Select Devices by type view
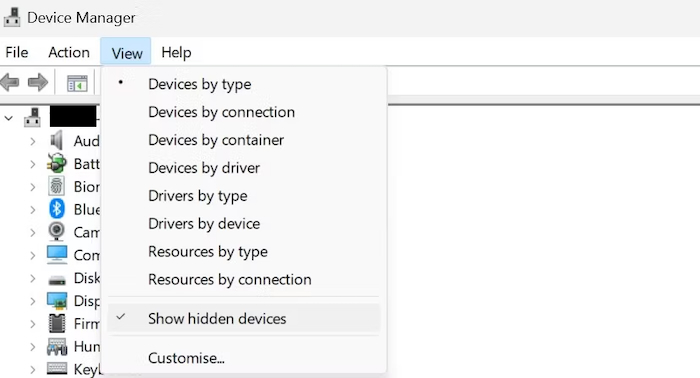The height and width of the screenshot is (378, 700). click(244, 84)
